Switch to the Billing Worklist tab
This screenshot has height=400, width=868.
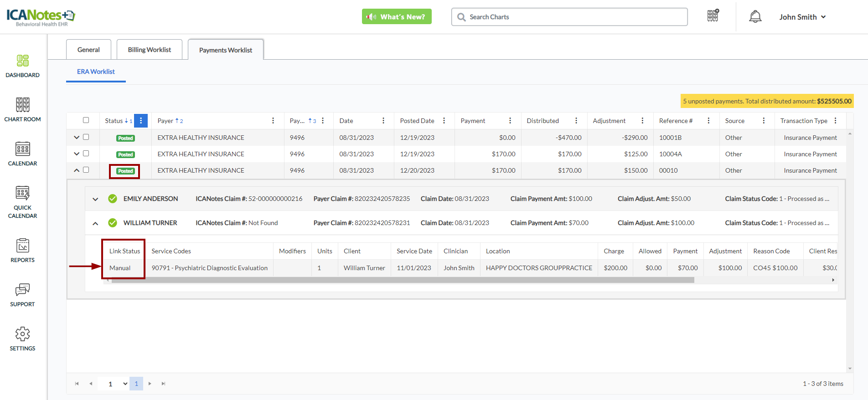[x=149, y=50]
